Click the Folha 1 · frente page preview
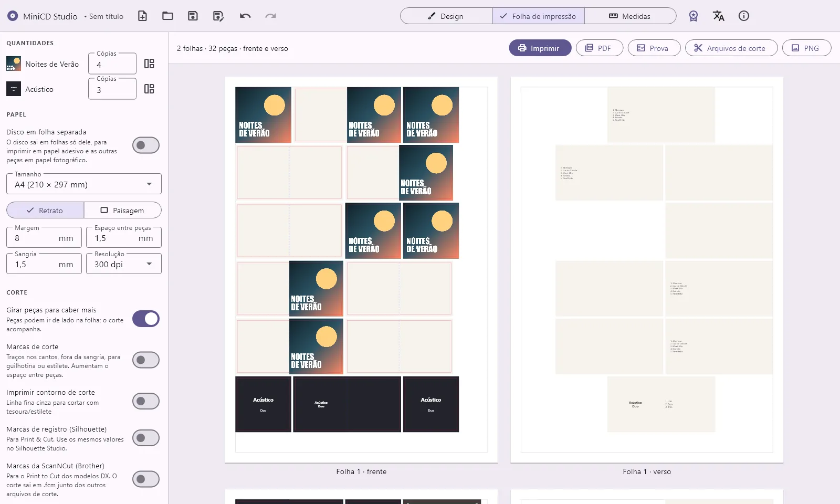 point(361,270)
